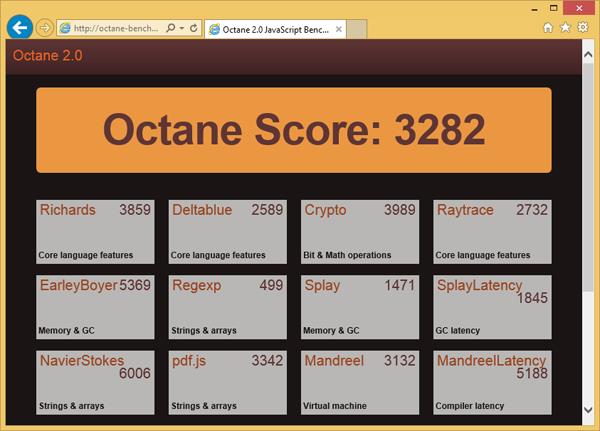Maximize the Internet Explorer window
Screen dimensions: 600x431
coord(553,8)
